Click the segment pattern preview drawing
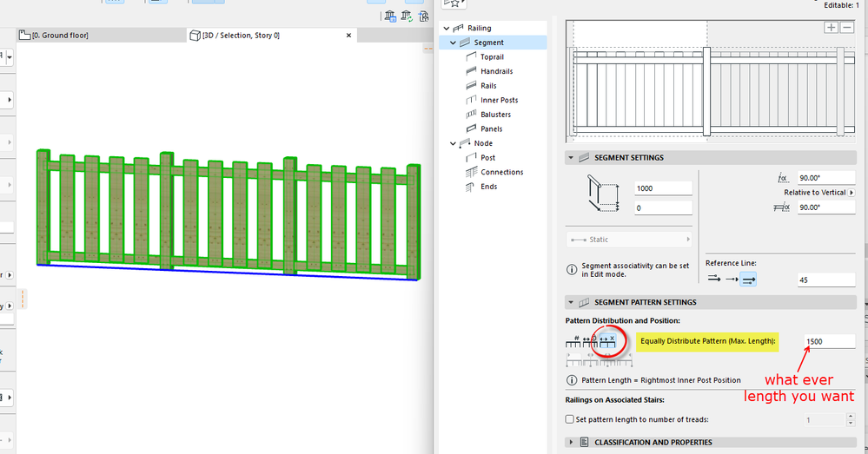 click(712, 82)
